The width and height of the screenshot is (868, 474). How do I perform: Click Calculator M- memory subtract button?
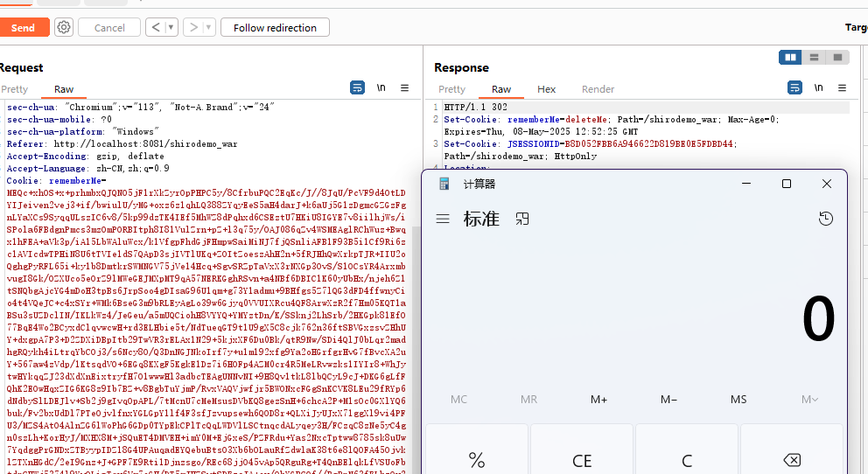coord(668,400)
